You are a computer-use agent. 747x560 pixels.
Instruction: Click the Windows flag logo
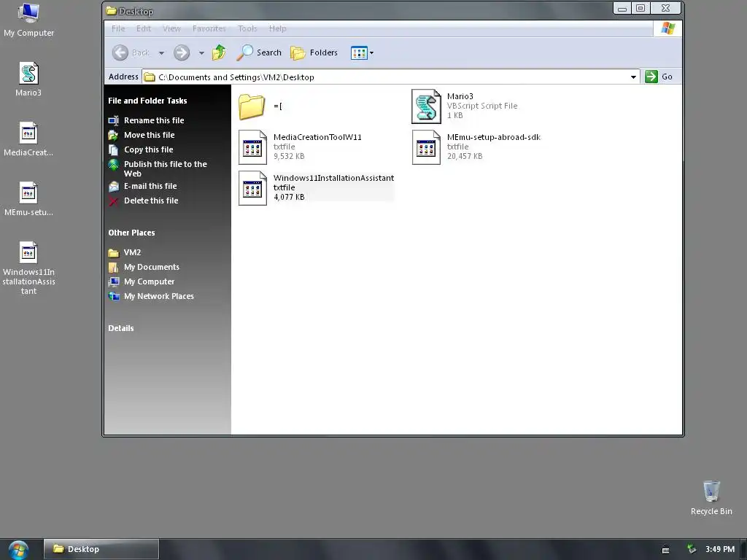click(668, 28)
